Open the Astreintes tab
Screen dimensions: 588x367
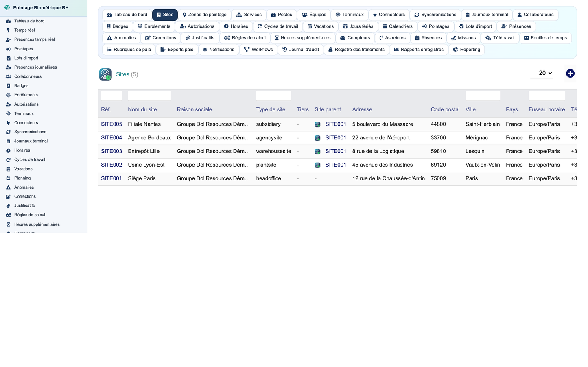click(392, 38)
